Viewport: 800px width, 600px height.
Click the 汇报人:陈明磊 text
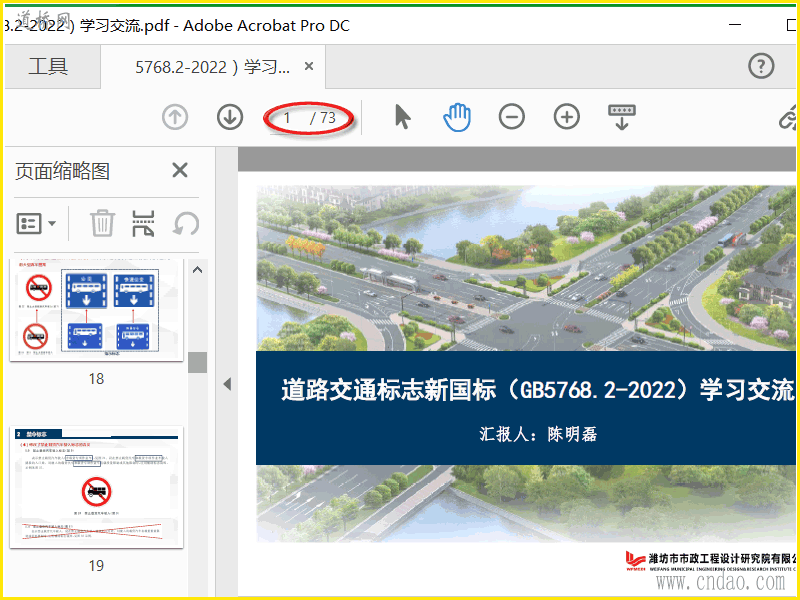(x=538, y=434)
